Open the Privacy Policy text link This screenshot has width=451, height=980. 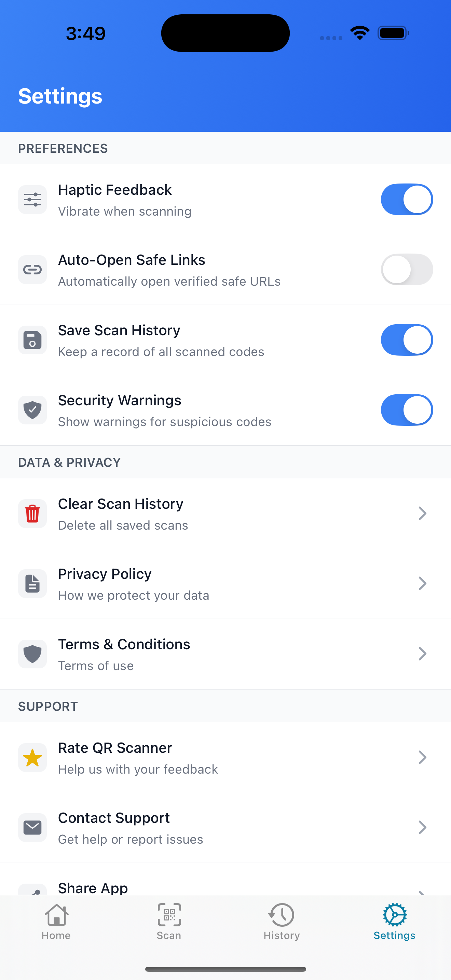[105, 574]
